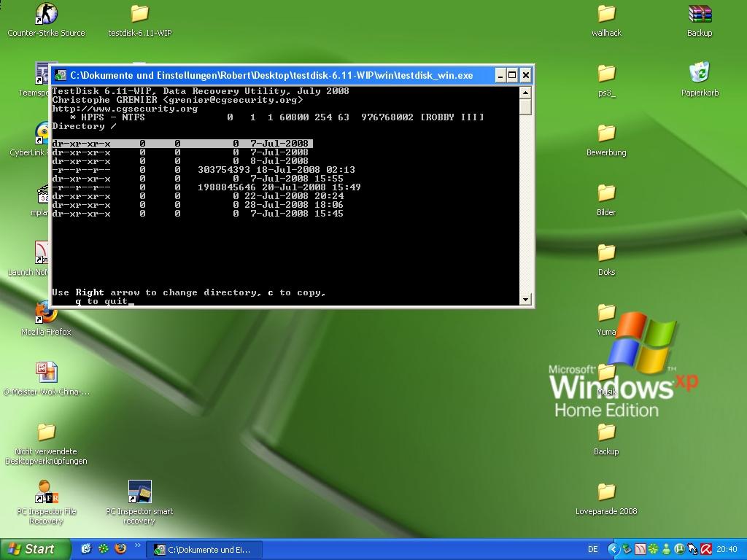The height and width of the screenshot is (560, 747).
Task: Click file row with size 303754393
Action: click(204, 170)
